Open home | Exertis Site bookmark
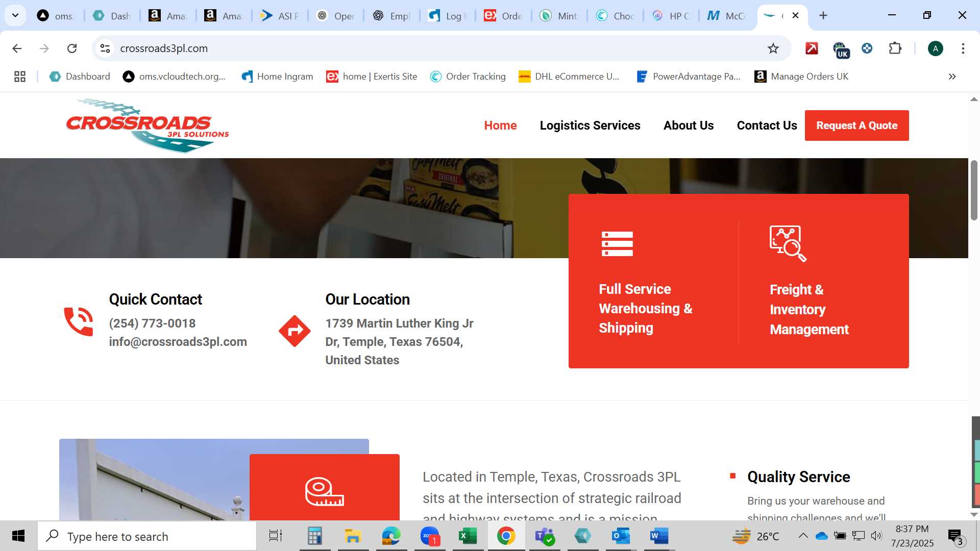Screen dimensions: 980x551 [x=372, y=77]
